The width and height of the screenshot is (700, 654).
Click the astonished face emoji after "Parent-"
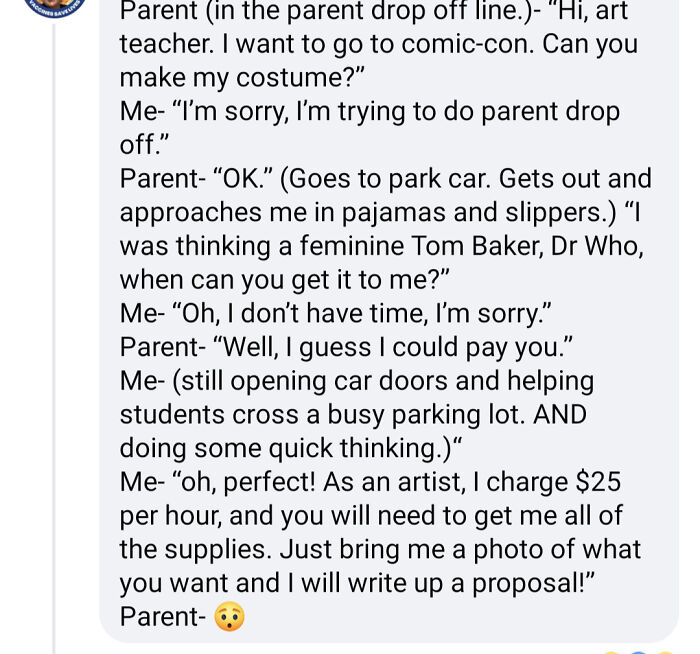[x=229, y=616]
